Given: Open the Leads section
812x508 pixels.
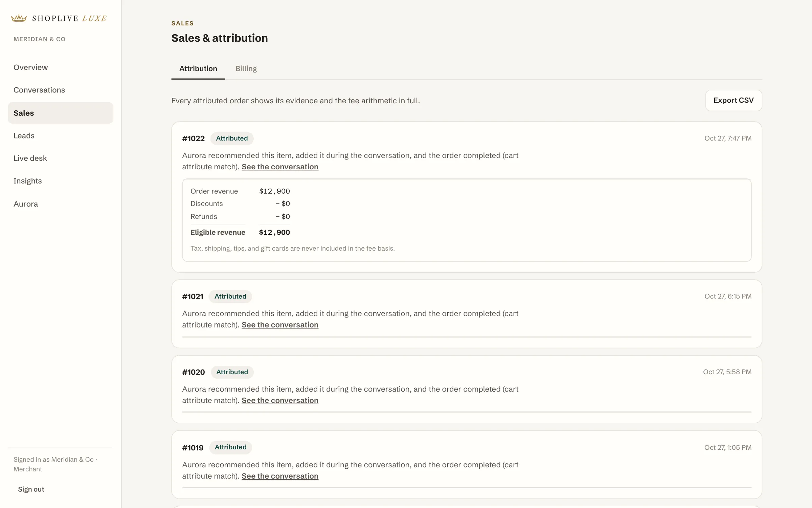Looking at the screenshot, I should tap(24, 136).
